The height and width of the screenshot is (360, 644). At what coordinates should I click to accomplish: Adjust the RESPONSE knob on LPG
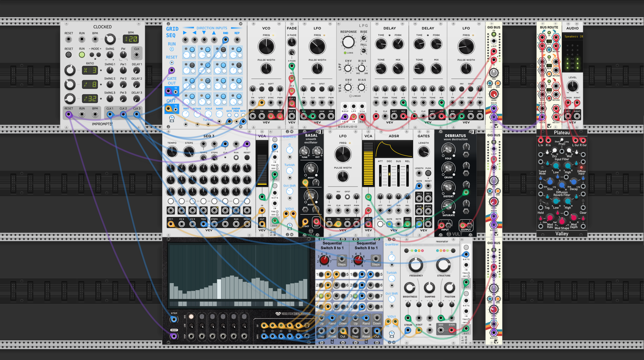point(348,42)
